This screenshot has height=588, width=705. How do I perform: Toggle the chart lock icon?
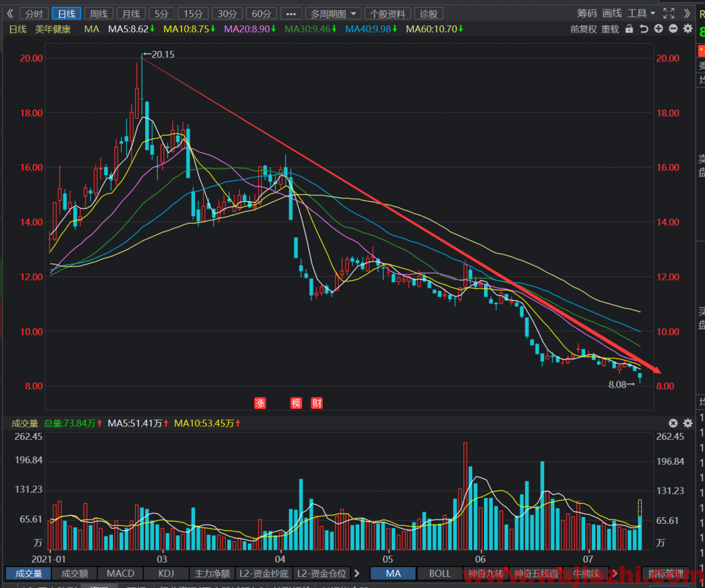629,29
